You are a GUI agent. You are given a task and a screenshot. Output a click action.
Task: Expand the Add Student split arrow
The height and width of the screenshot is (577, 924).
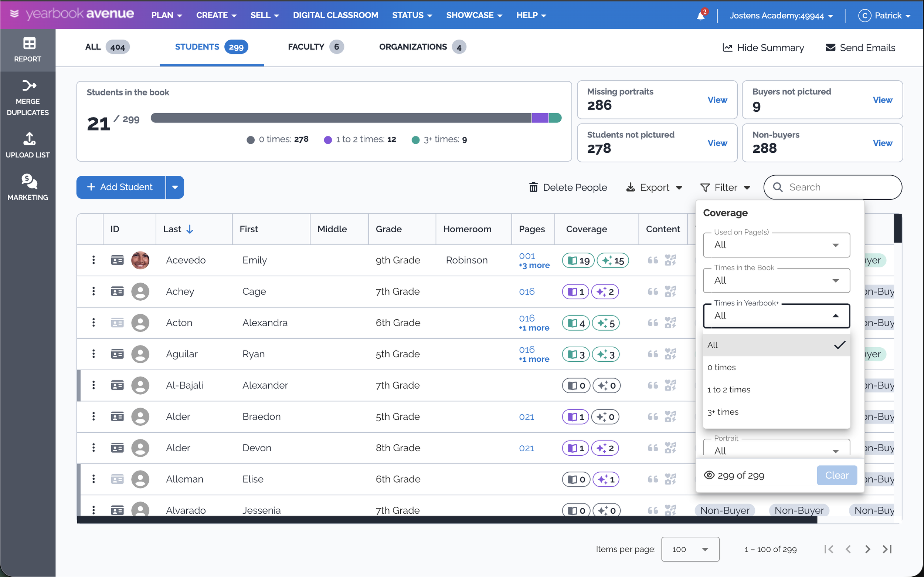(x=175, y=188)
